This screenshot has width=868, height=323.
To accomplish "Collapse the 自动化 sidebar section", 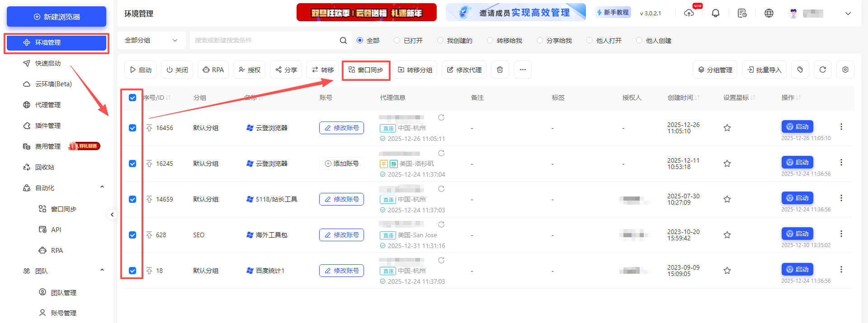I will (102, 187).
